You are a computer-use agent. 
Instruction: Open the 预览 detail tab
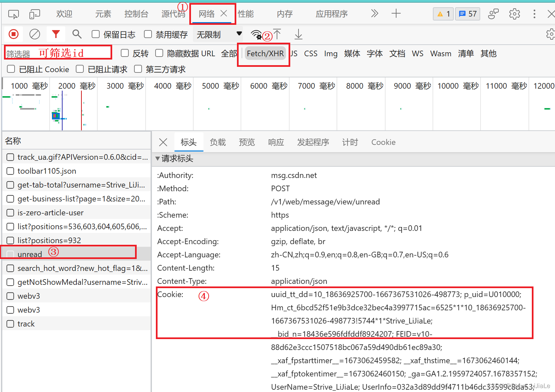coord(247,142)
